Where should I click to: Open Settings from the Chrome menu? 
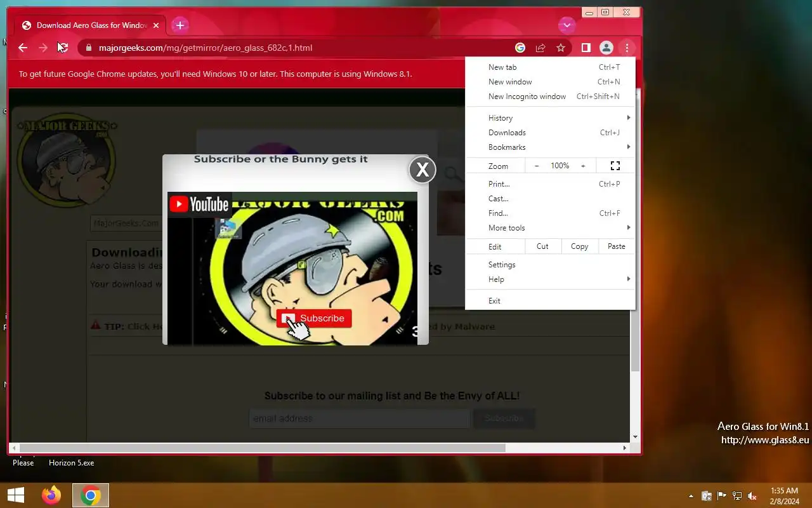pos(550,265)
